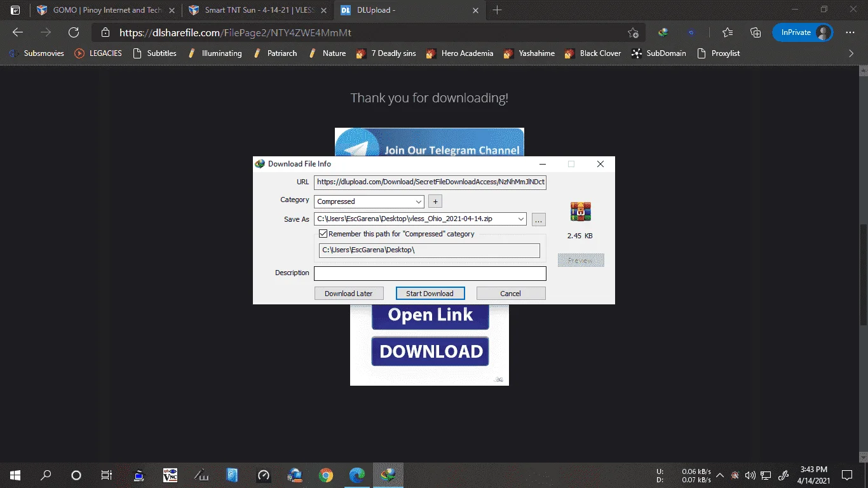This screenshot has height=488, width=868.
Task: Open the volume control in tray
Action: point(750,475)
